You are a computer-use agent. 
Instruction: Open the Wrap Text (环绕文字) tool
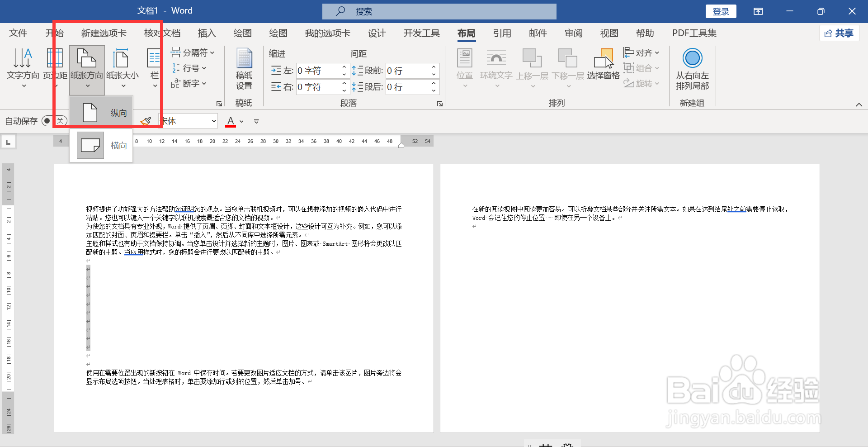(496, 68)
